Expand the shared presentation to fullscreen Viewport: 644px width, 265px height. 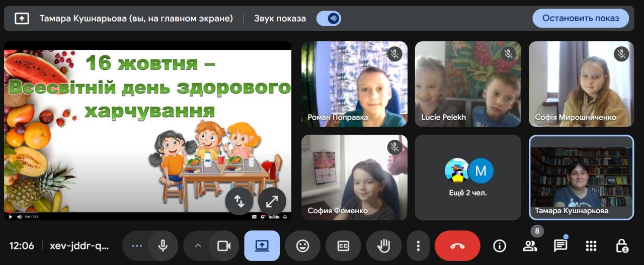[x=272, y=201]
